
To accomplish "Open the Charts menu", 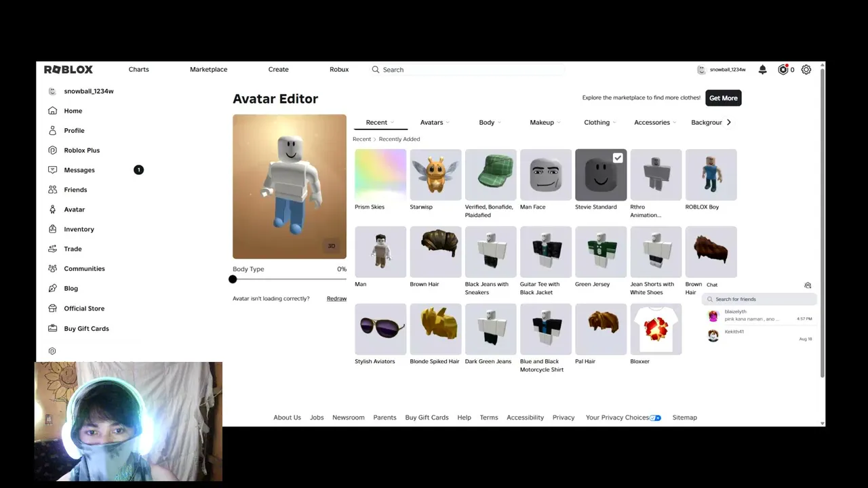I will (138, 69).
